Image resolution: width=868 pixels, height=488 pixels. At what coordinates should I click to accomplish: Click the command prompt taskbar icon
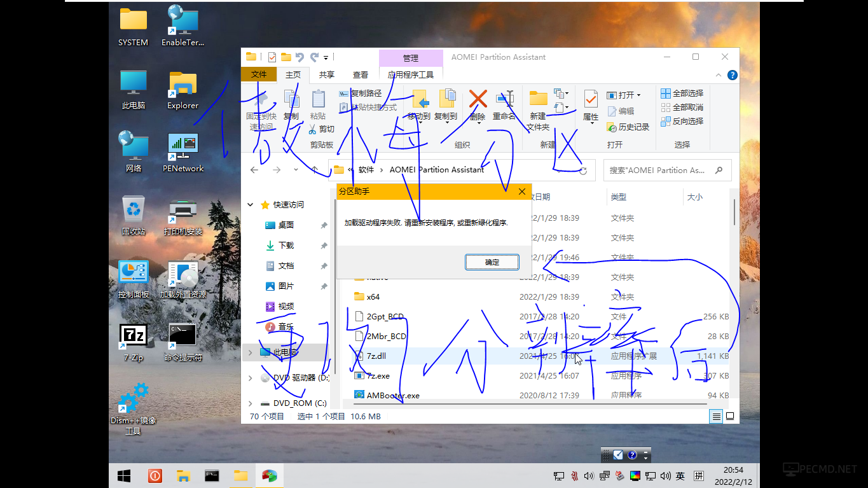click(x=212, y=475)
